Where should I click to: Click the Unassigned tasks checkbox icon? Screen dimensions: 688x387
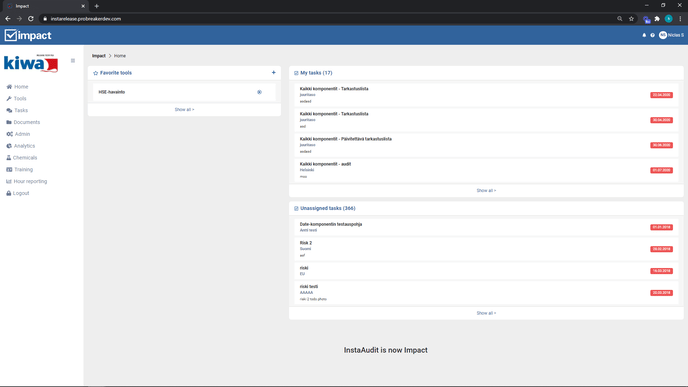click(296, 209)
